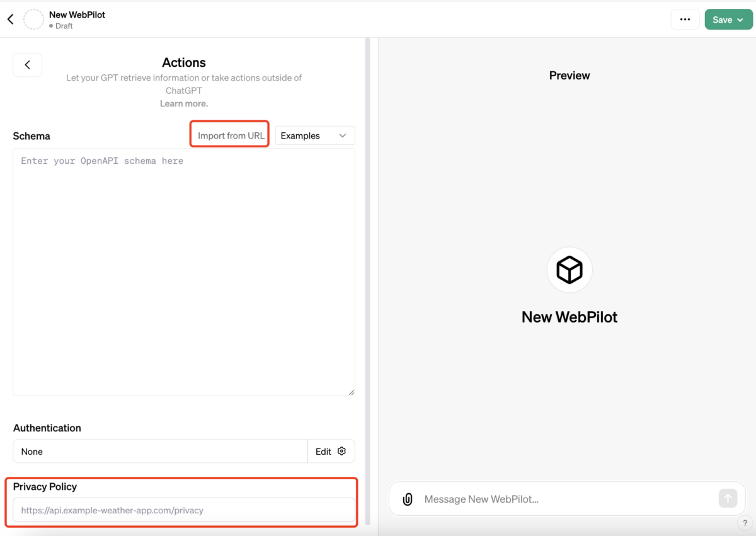Click the Actions panel back chevron button
The width and height of the screenshot is (756, 536).
28,65
